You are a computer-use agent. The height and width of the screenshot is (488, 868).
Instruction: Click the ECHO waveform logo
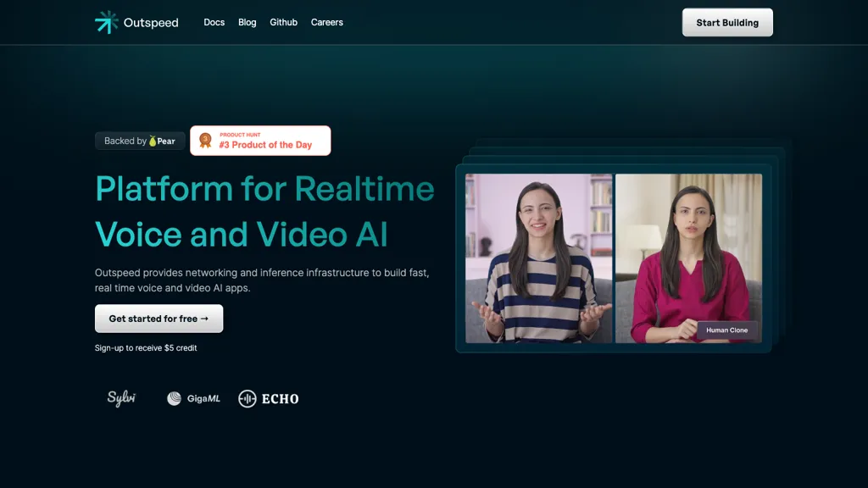point(269,398)
